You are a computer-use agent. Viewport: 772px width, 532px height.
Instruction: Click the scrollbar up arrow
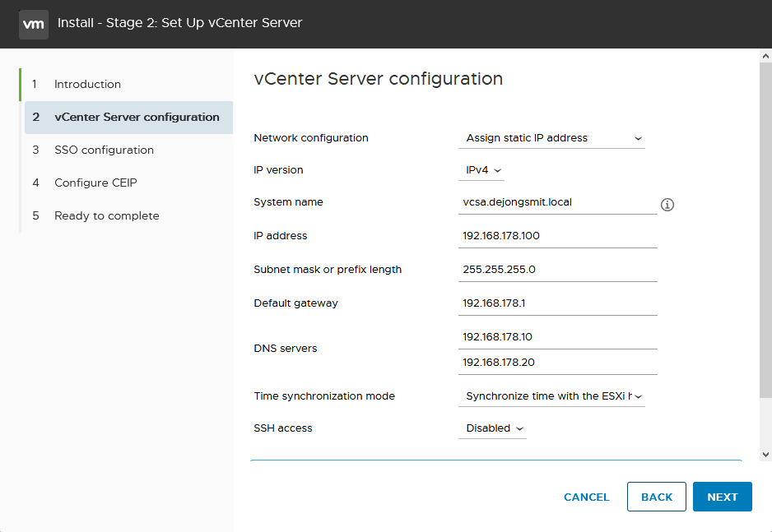click(x=765, y=56)
